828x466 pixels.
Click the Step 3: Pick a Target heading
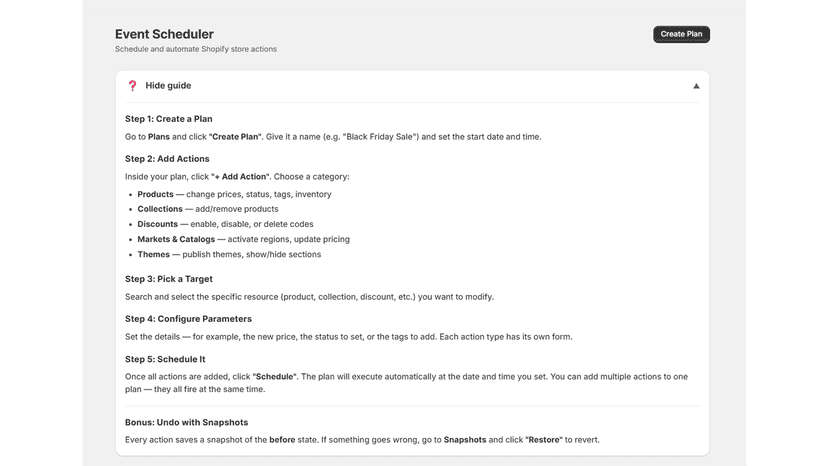point(168,279)
